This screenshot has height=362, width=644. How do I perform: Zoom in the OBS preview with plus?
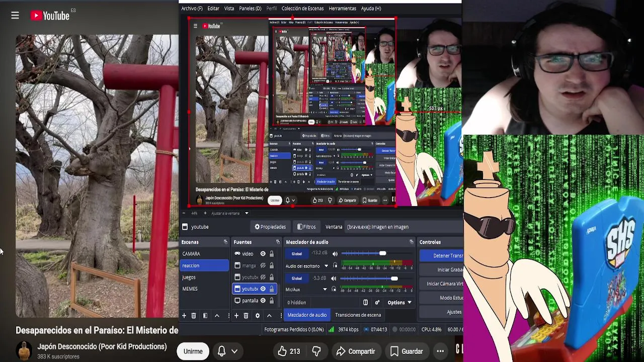pos(205,213)
